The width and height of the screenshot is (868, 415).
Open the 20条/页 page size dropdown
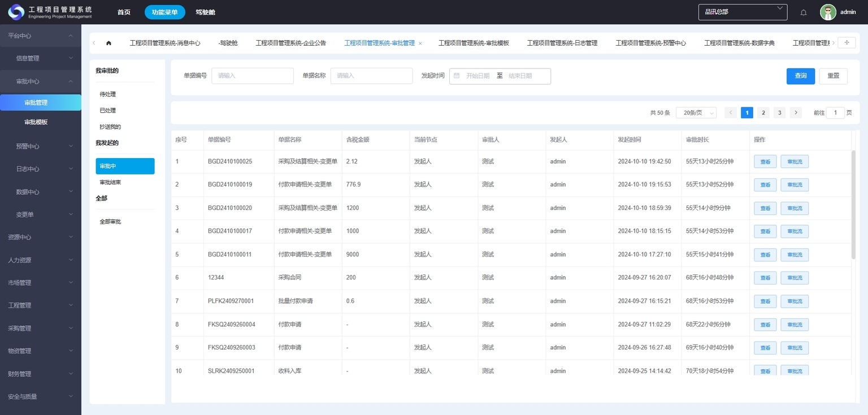tap(696, 113)
